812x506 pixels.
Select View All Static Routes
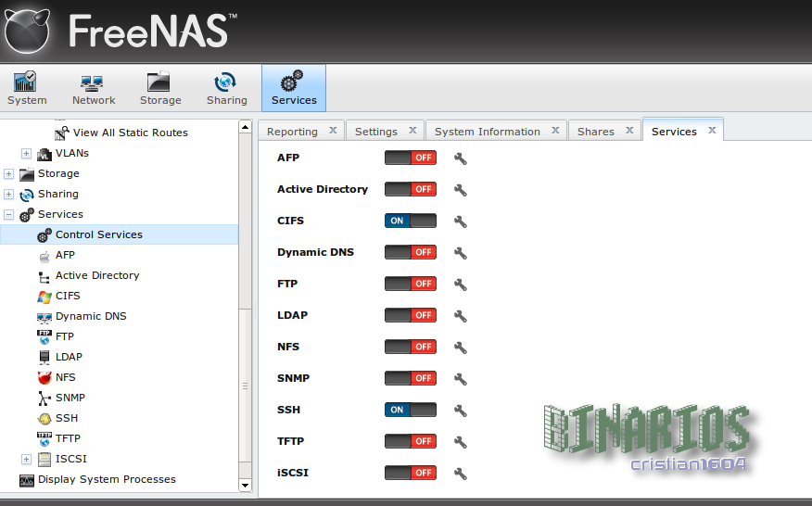(130, 133)
